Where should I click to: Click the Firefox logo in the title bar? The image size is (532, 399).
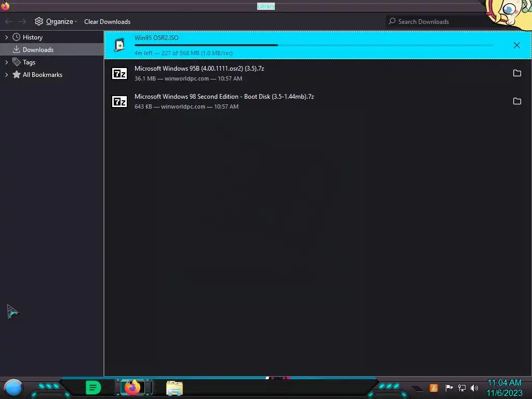pos(5,5)
